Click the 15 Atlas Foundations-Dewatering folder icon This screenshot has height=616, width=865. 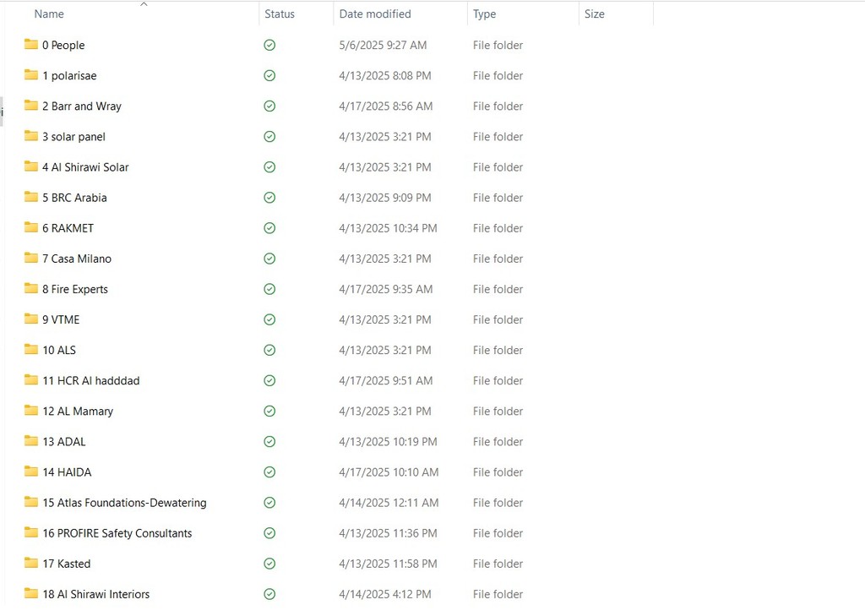coord(31,502)
